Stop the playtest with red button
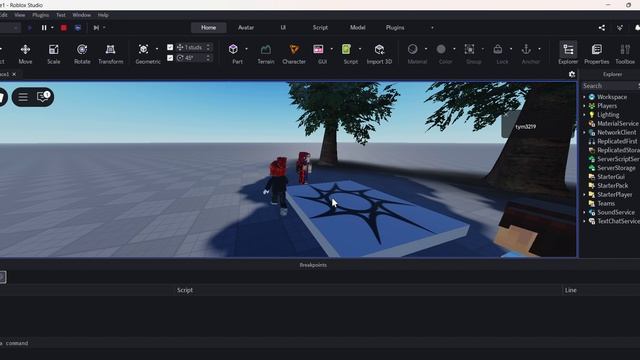640x360 pixels. 64,28
